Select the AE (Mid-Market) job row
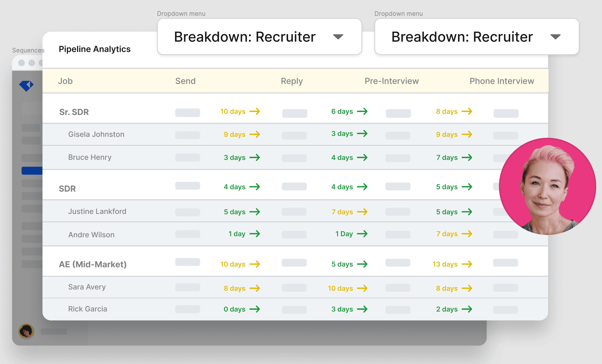 point(93,264)
